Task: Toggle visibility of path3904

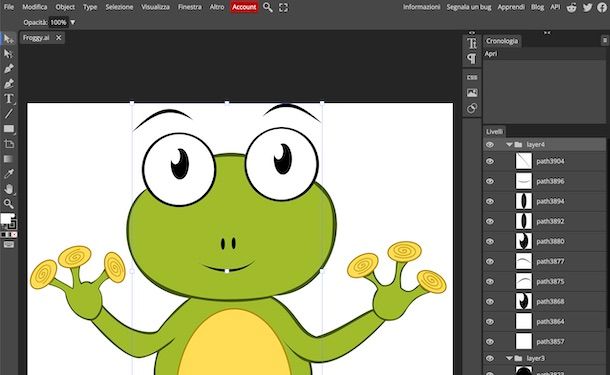Action: coord(490,161)
